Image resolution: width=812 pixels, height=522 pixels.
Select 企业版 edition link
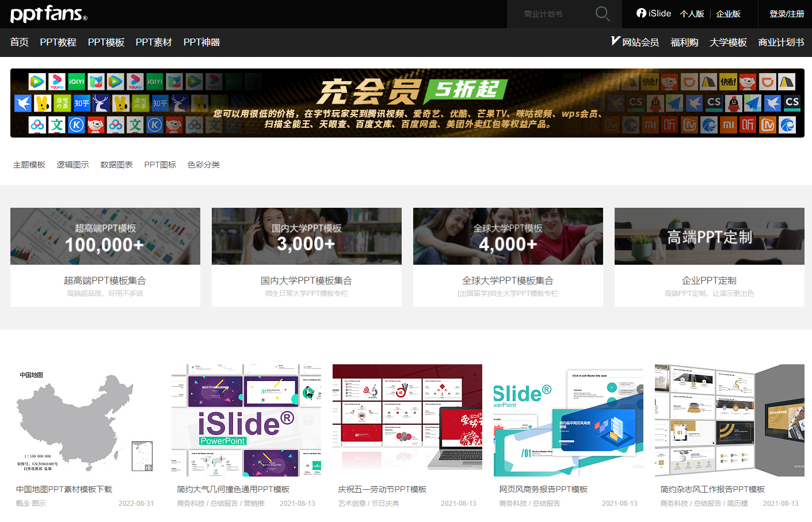click(728, 14)
